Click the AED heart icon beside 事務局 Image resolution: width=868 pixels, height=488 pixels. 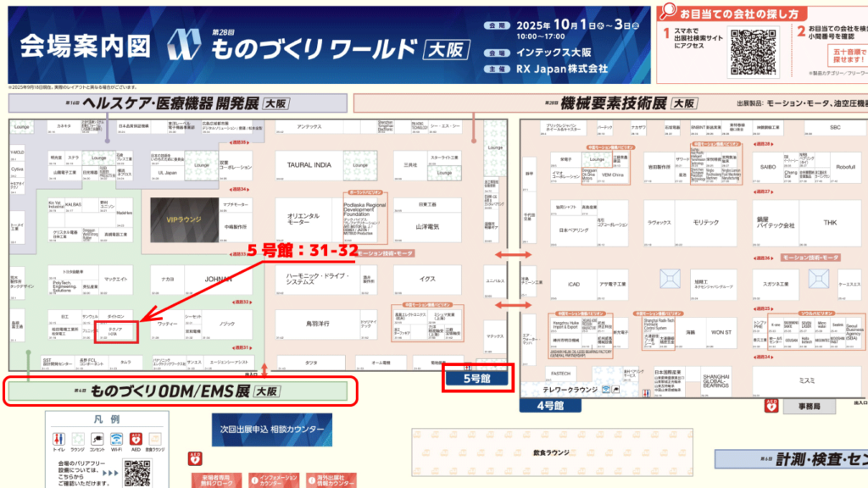(771, 407)
